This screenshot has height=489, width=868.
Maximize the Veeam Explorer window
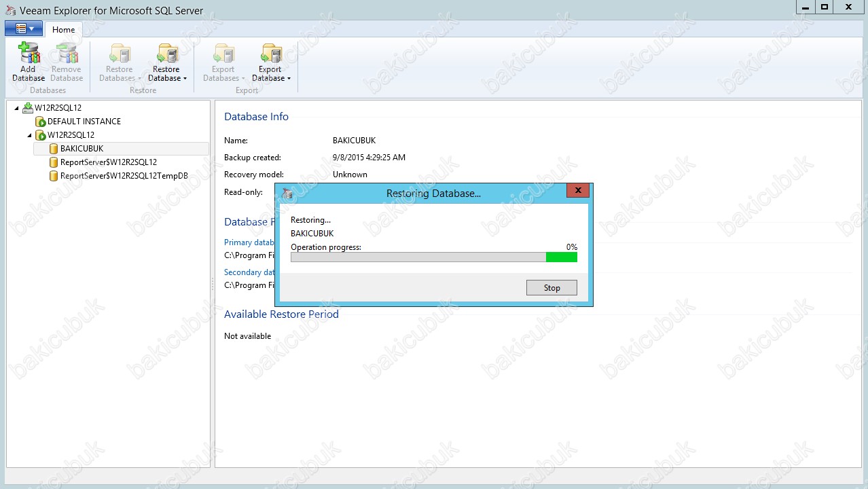[824, 7]
